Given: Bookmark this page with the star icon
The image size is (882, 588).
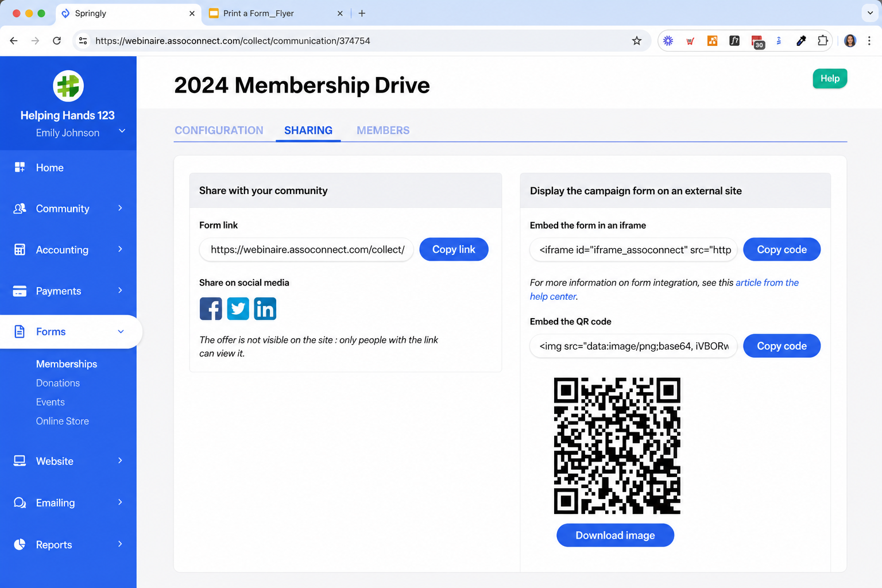Looking at the screenshot, I should (636, 41).
